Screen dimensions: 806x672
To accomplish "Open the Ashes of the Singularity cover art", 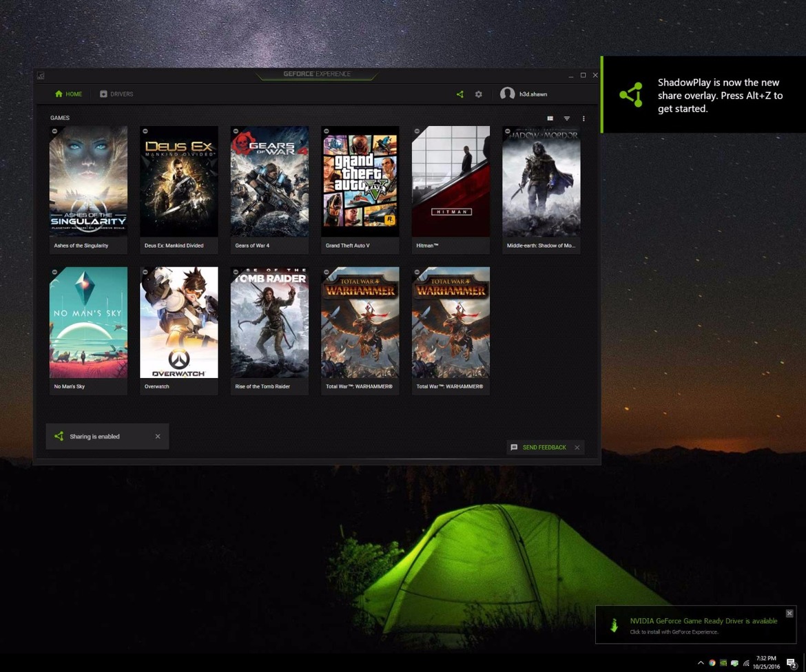I will pos(88,181).
